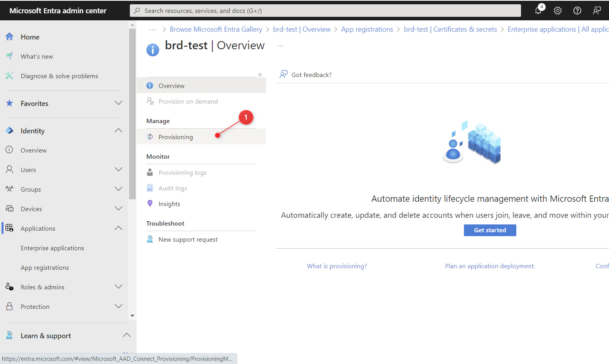Viewport: 609px width, 364px height.
Task: Click the sidebar scroll up arrow
Action: pos(132,25)
